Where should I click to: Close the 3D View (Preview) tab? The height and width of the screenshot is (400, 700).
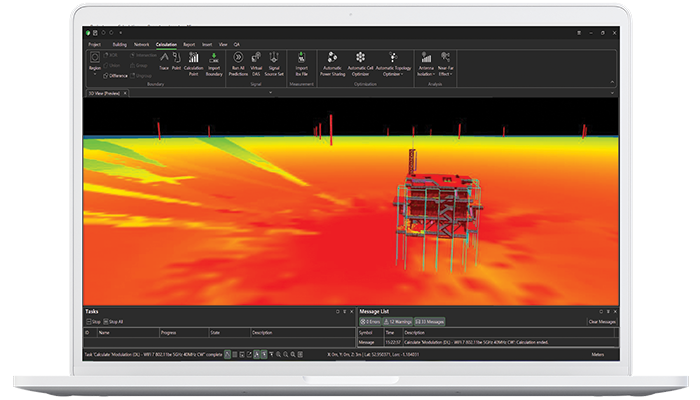[125, 93]
